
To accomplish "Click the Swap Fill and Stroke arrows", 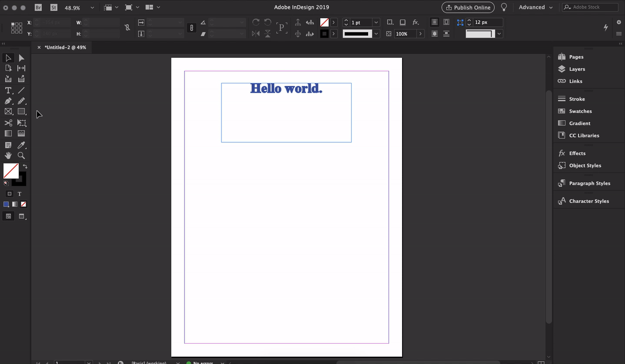I will click(24, 166).
